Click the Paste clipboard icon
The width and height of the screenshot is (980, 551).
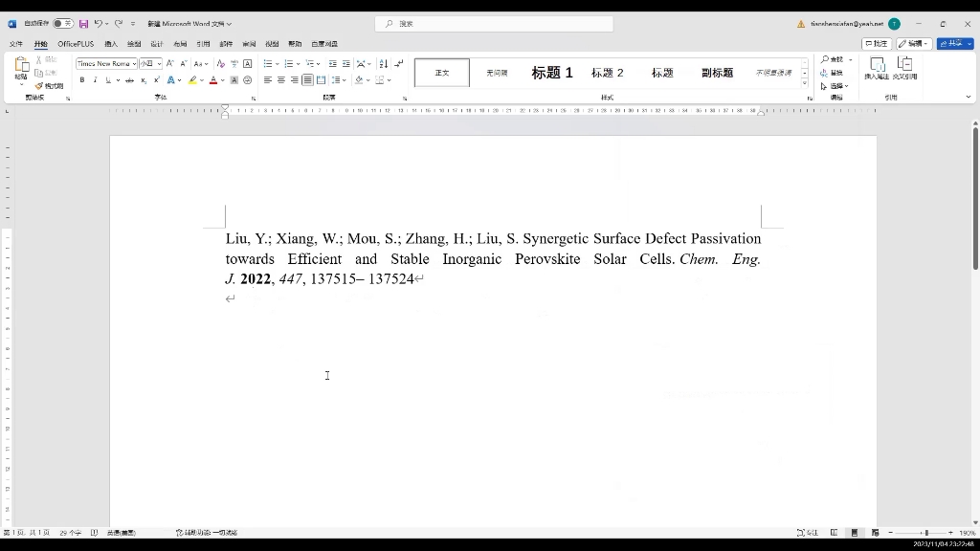(x=21, y=65)
